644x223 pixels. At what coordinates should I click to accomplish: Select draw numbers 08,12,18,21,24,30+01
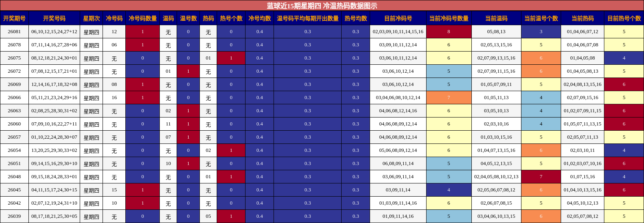[54, 58]
